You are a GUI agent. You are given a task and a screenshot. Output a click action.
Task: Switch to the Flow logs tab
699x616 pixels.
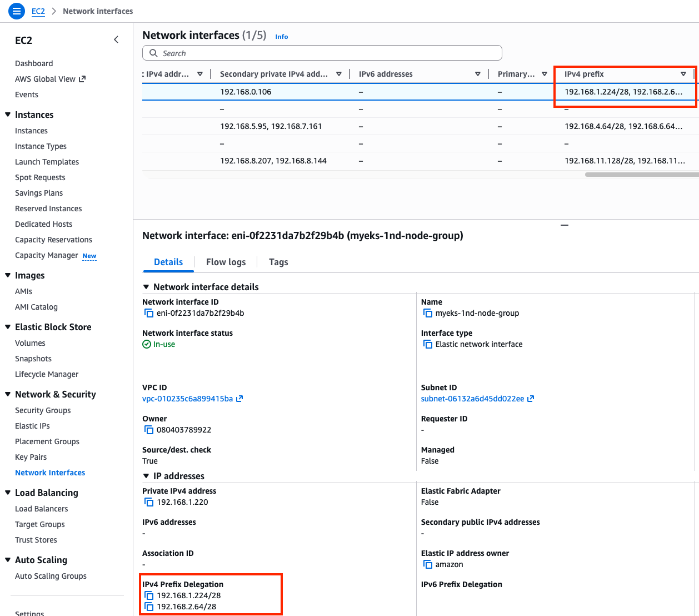[226, 262]
